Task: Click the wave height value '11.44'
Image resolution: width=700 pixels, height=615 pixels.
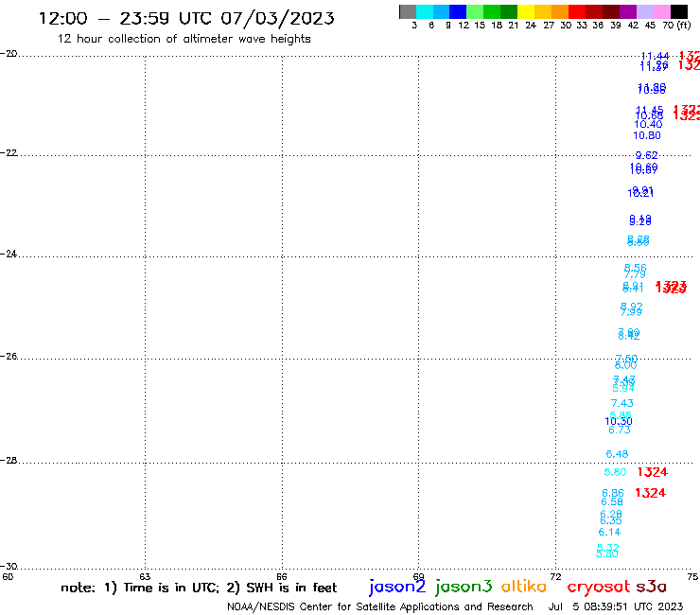Action: point(655,56)
